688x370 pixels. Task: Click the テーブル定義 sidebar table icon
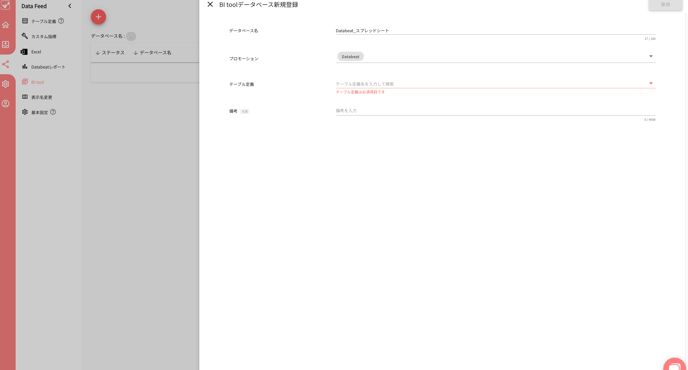coord(25,21)
